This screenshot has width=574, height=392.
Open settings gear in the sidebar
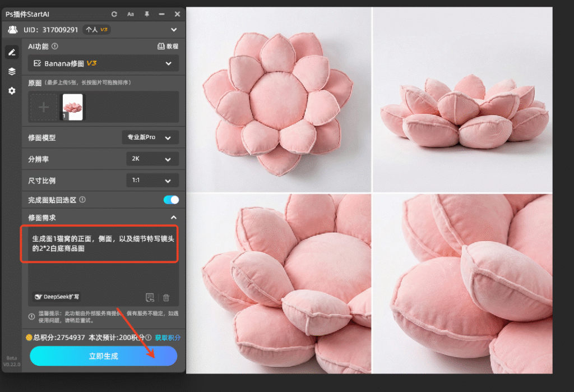click(11, 90)
